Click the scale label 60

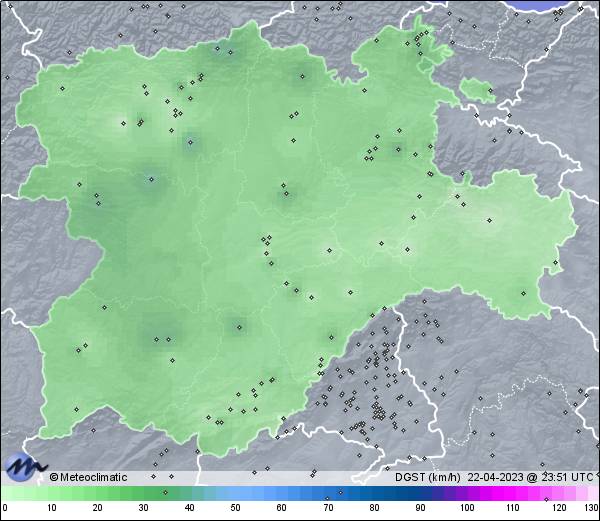(x=282, y=508)
